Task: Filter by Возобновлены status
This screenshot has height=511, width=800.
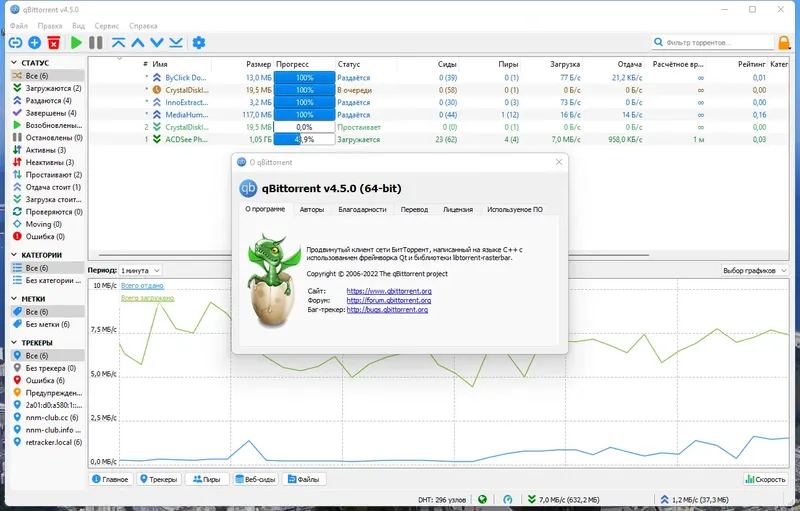Action: [x=47, y=125]
